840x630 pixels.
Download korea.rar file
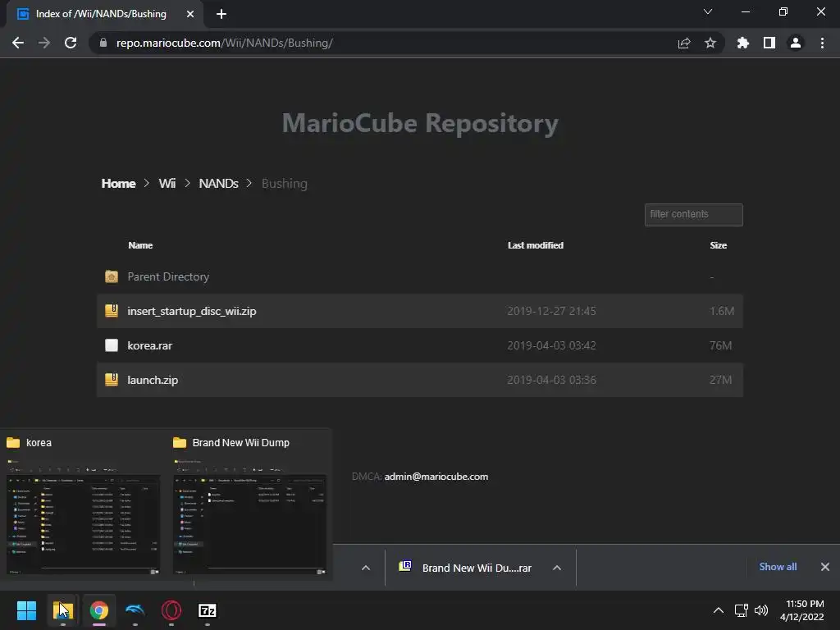[150, 345]
